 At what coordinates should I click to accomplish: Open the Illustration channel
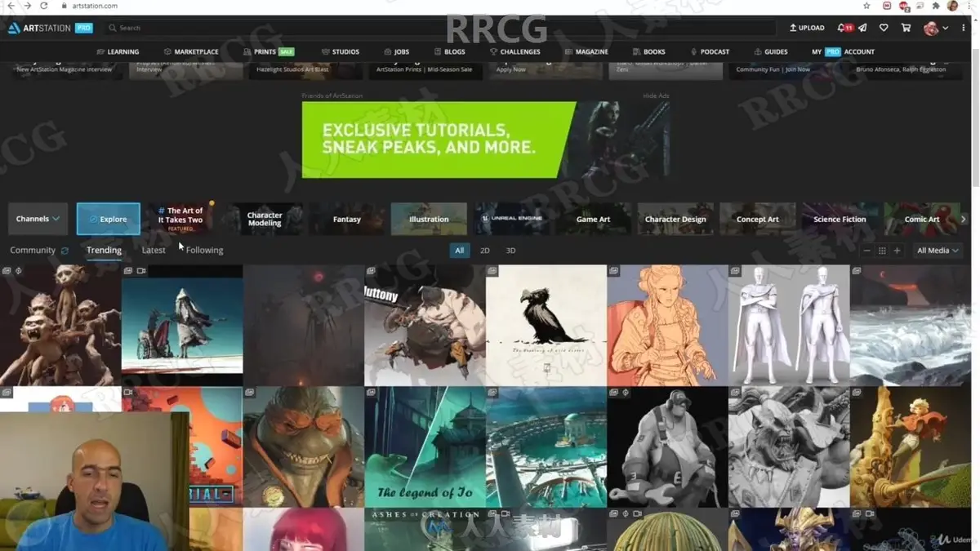pyautogui.click(x=429, y=219)
